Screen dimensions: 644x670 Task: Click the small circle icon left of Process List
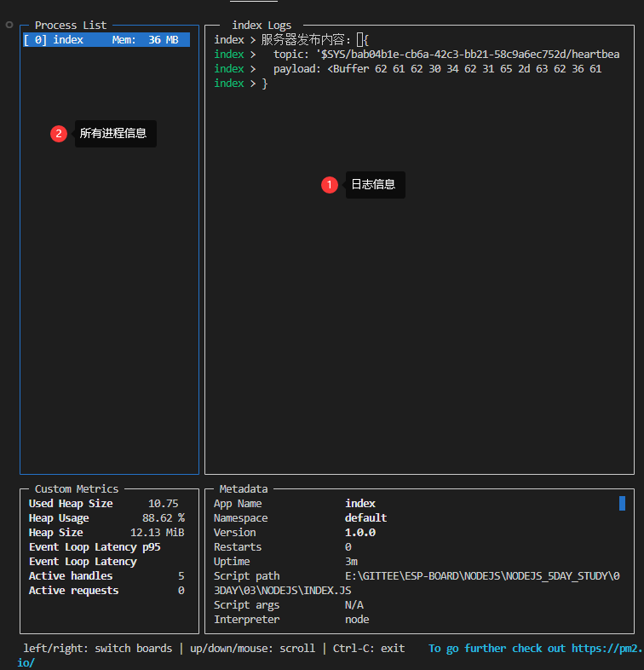(x=9, y=25)
